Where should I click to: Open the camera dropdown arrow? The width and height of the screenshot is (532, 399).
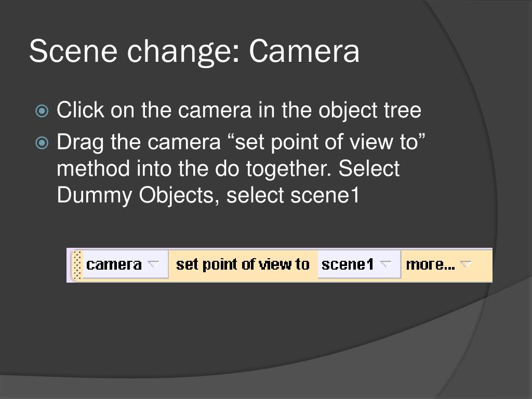153,264
